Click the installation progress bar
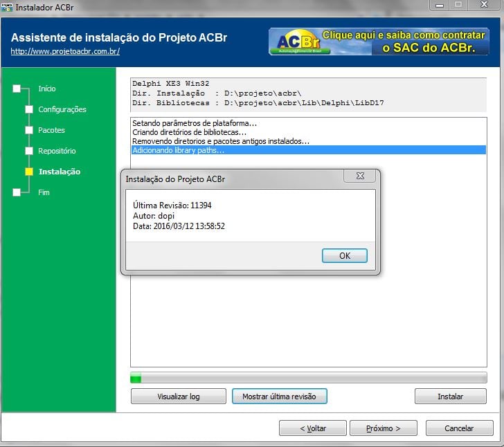This screenshot has height=447, width=504. (x=309, y=378)
